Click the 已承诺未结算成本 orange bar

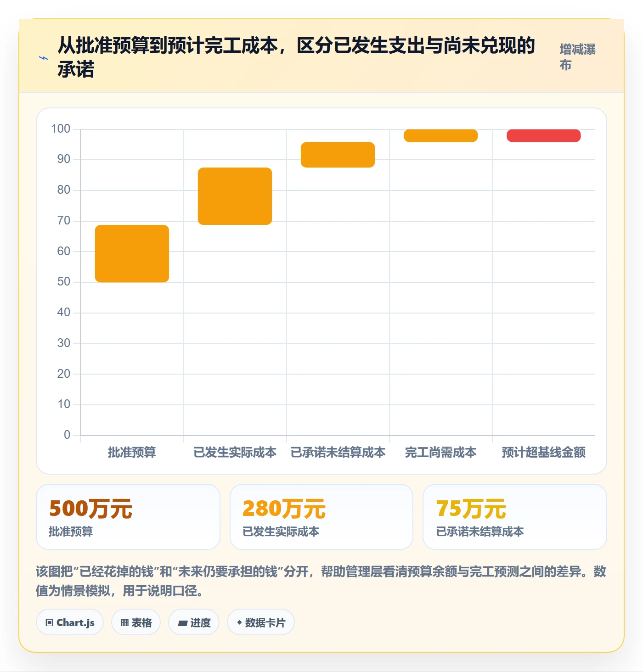(x=338, y=155)
